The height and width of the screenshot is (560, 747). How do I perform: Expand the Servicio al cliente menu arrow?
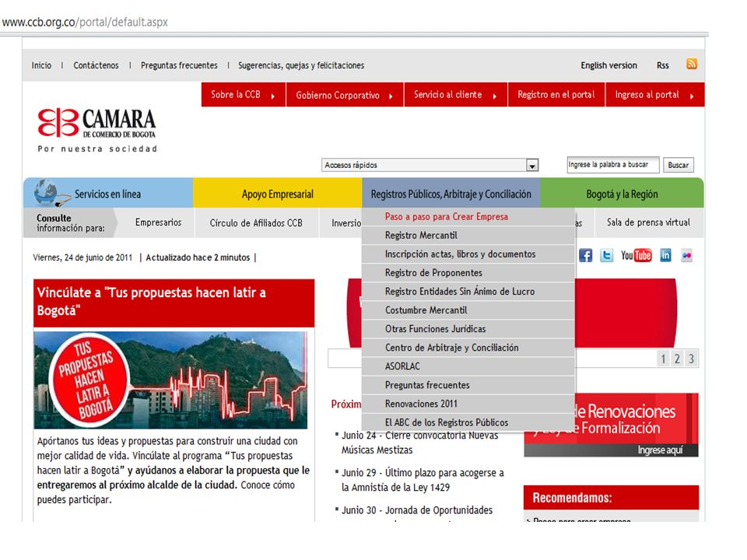495,96
